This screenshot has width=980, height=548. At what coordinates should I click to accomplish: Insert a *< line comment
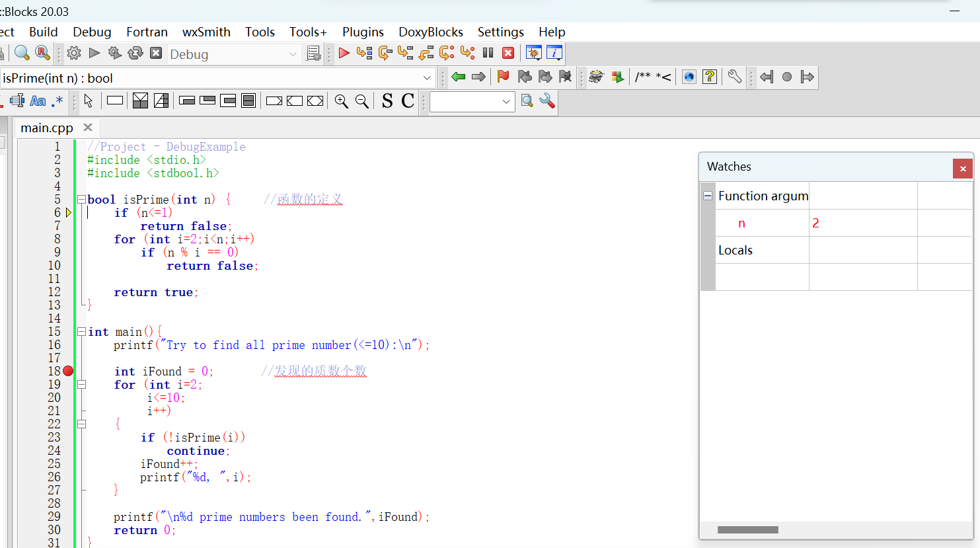coord(663,77)
